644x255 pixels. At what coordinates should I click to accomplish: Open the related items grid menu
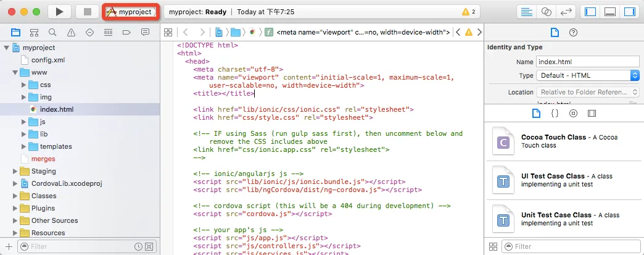click(168, 32)
